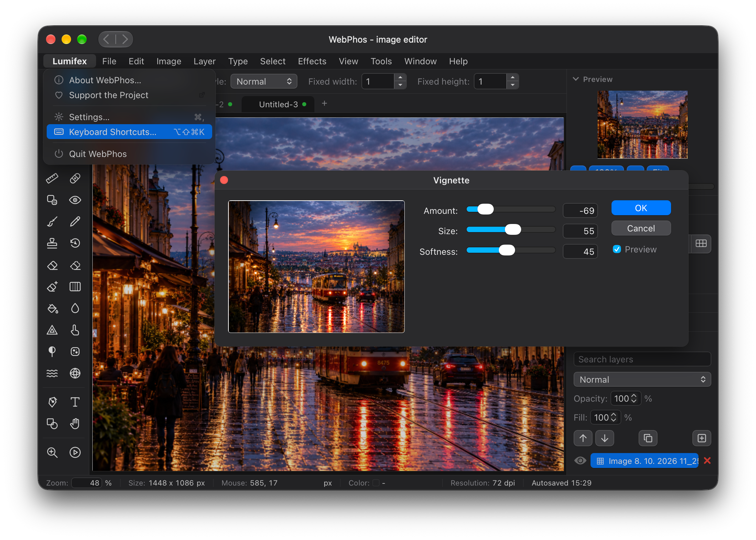
Task: Open the Effects menu
Action: (x=312, y=61)
